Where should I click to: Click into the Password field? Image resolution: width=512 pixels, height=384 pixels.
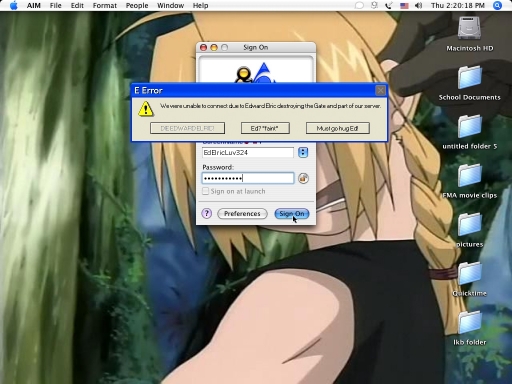(248, 178)
